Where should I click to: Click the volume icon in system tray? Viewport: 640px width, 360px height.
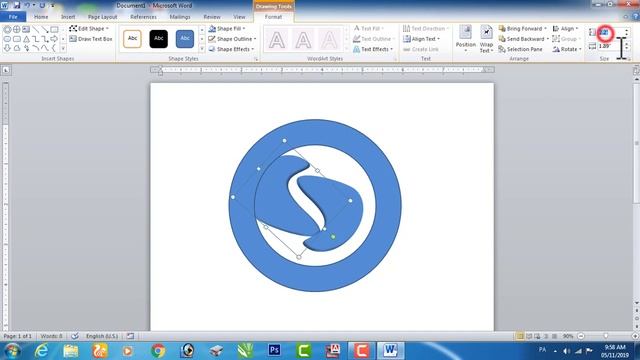[x=566, y=351]
